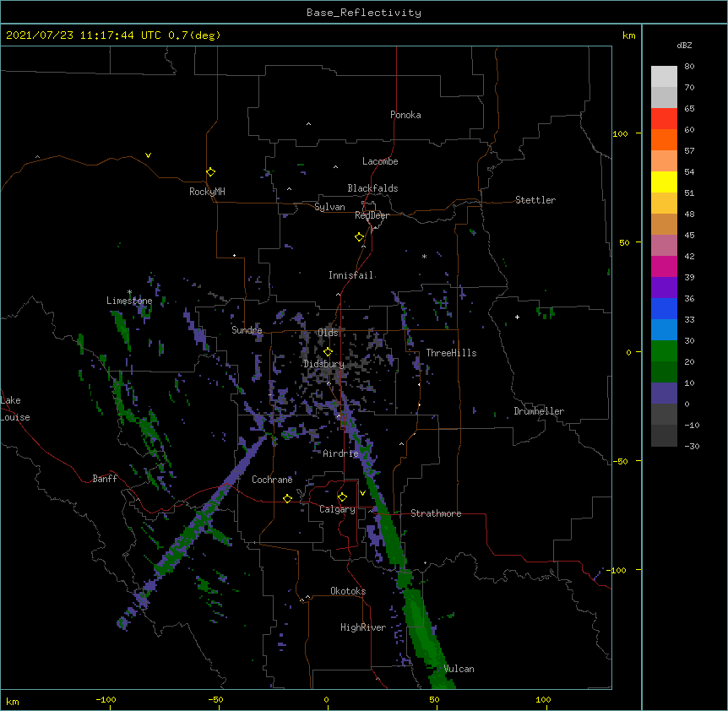Click the yellow diamond marker below Cochrane
Image resolution: width=728 pixels, height=711 pixels.
287,498
